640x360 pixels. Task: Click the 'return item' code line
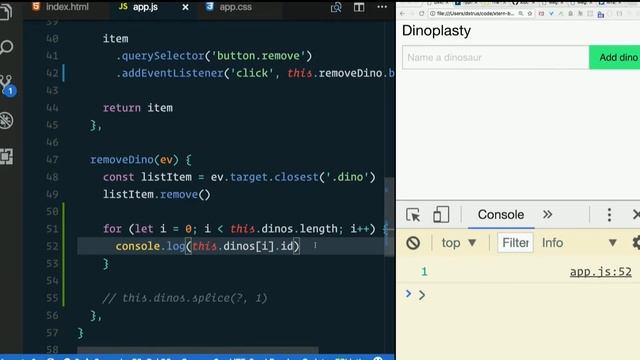[x=138, y=108]
